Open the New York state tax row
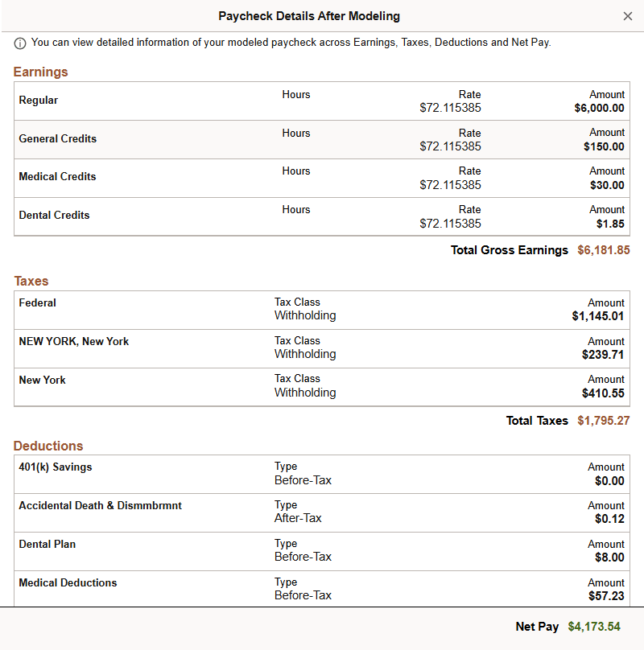 [322, 385]
